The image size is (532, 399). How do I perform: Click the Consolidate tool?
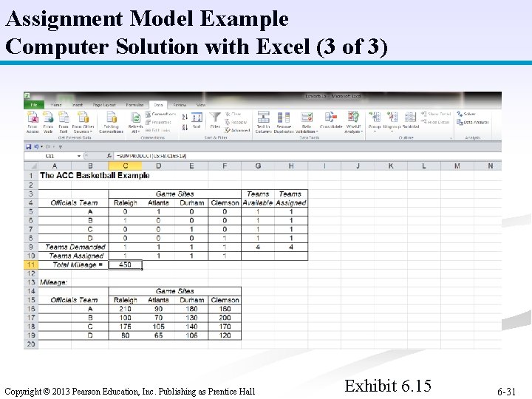(331, 120)
